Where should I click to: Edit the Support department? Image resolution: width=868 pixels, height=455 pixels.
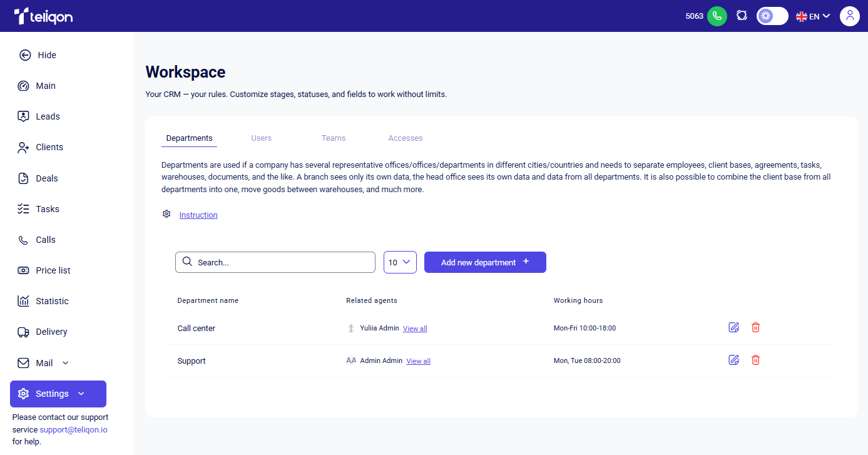point(733,360)
